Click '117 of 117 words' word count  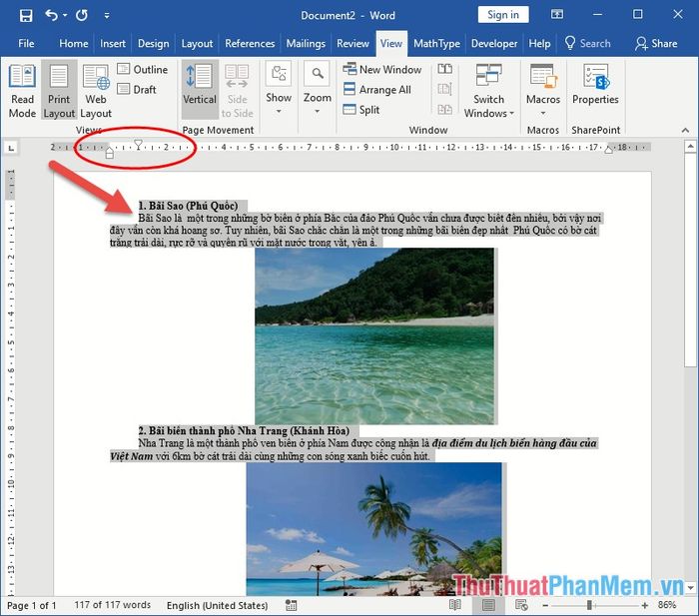pyautogui.click(x=112, y=605)
